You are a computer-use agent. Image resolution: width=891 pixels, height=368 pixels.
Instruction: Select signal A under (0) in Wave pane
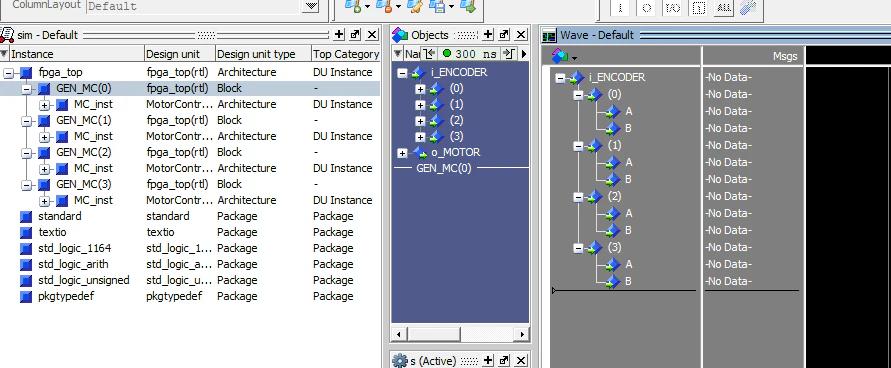(628, 111)
